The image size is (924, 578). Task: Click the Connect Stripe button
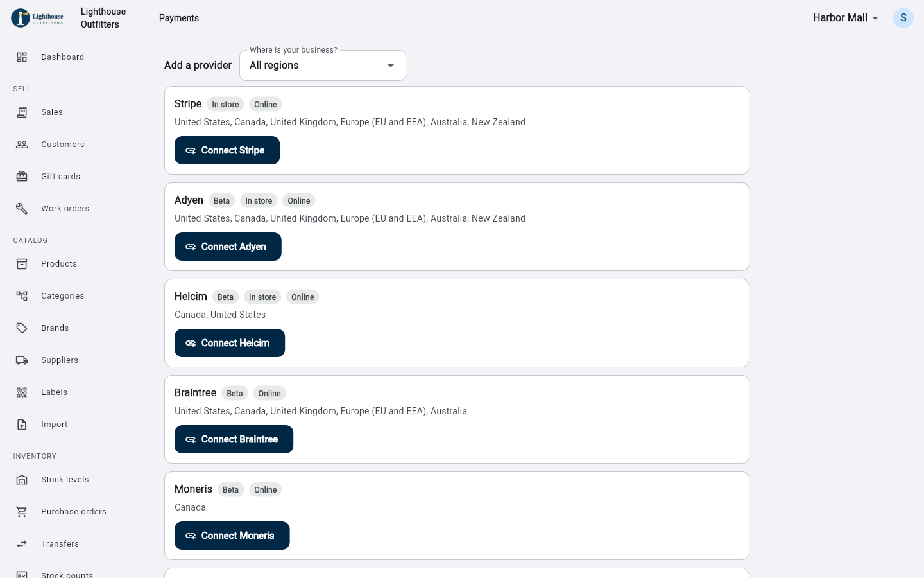pyautogui.click(x=227, y=150)
